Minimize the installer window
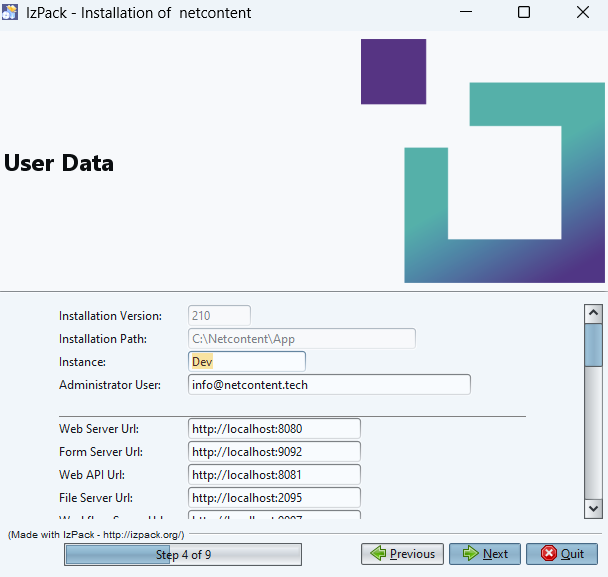 coord(466,12)
